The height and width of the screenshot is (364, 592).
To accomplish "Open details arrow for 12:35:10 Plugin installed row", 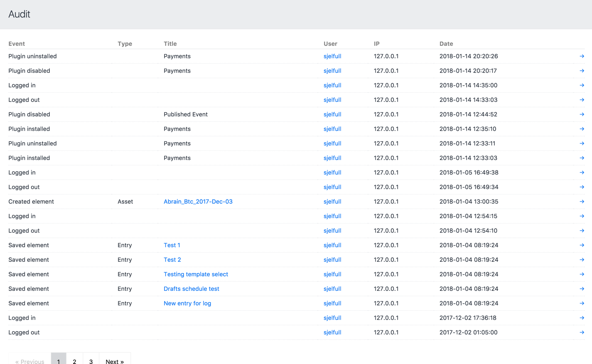I will pos(582,129).
